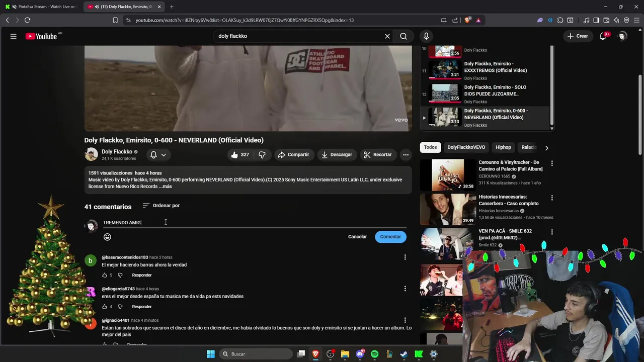Dislike the comment by @basuracontenidos183
The height and width of the screenshot is (362, 644).
[x=120, y=275]
